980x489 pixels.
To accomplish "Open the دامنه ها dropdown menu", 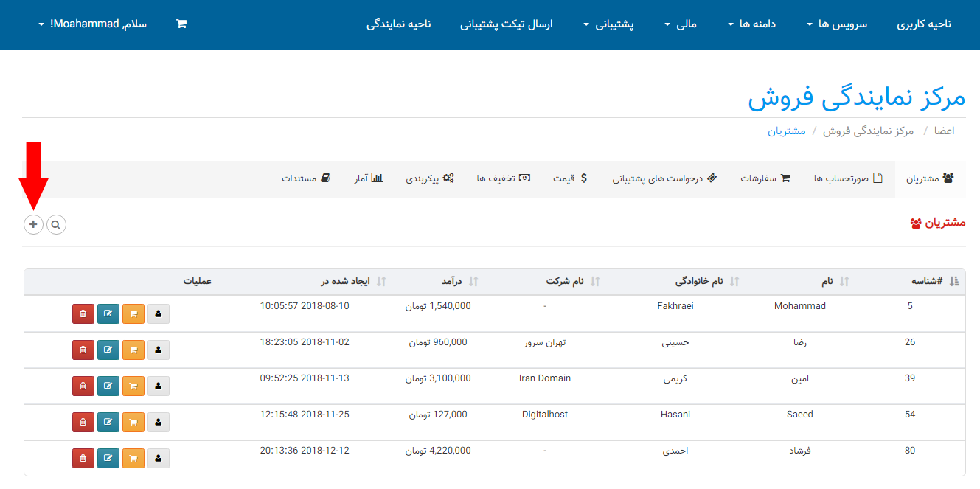I will [752, 24].
